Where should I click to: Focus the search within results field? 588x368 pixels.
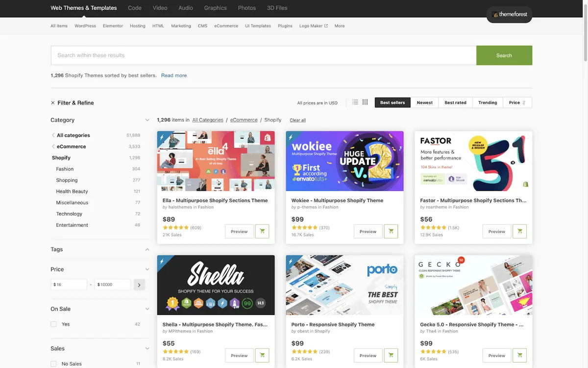pos(264,55)
